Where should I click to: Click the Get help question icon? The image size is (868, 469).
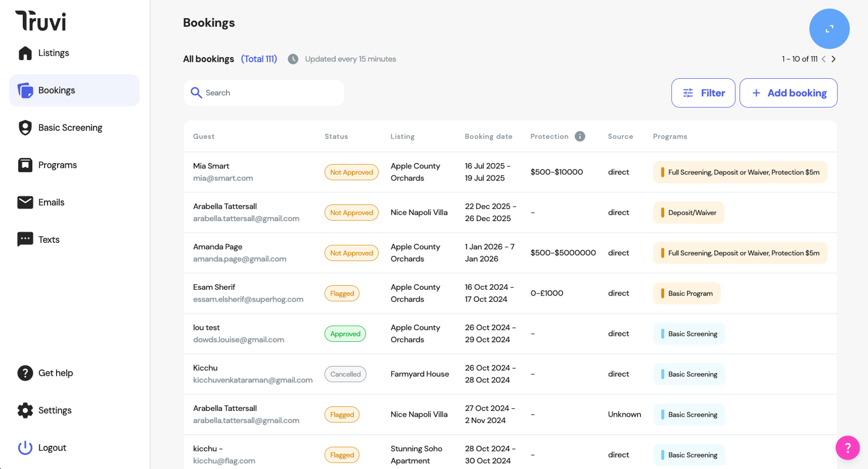coord(25,373)
